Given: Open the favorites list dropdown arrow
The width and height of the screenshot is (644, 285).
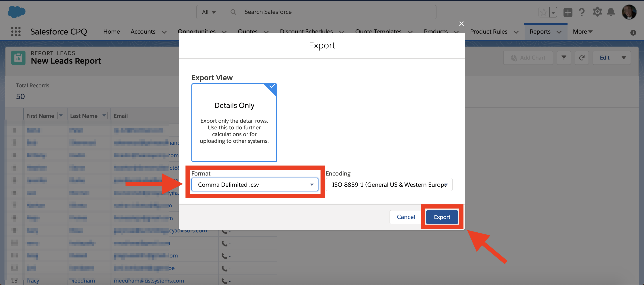Looking at the screenshot, I should click(553, 12).
